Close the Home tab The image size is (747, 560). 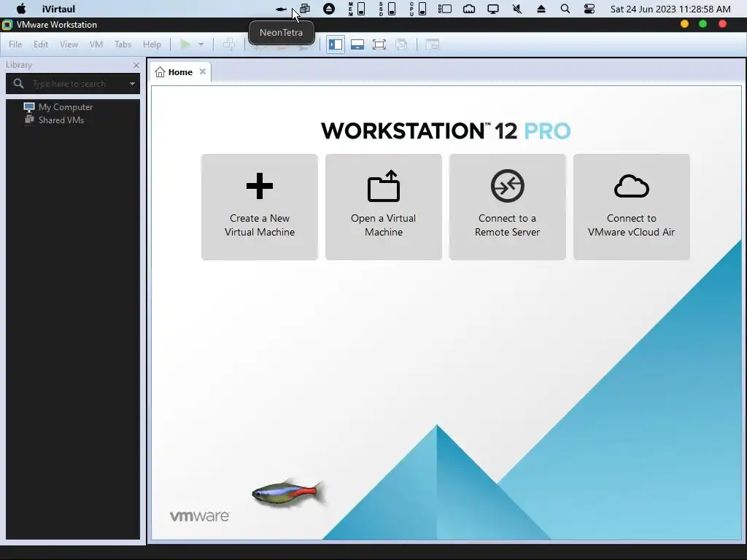point(203,71)
